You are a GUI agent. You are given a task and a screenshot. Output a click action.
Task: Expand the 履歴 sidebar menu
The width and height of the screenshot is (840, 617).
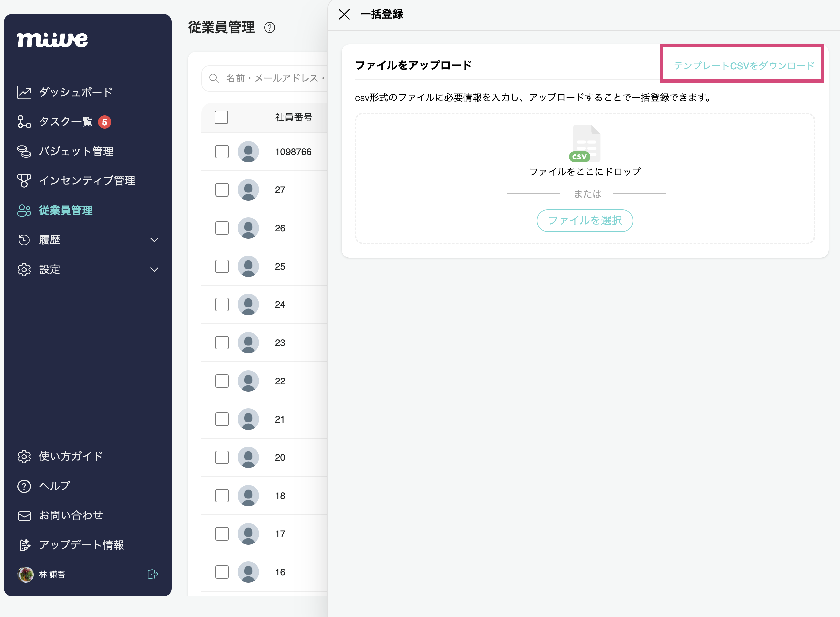[x=154, y=240]
